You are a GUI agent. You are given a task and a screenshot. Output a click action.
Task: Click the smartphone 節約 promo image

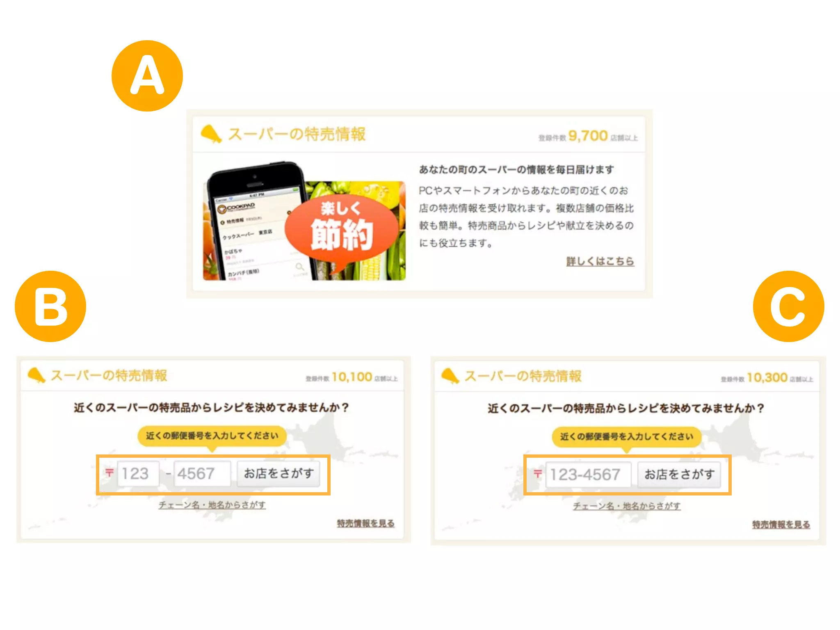(x=304, y=221)
